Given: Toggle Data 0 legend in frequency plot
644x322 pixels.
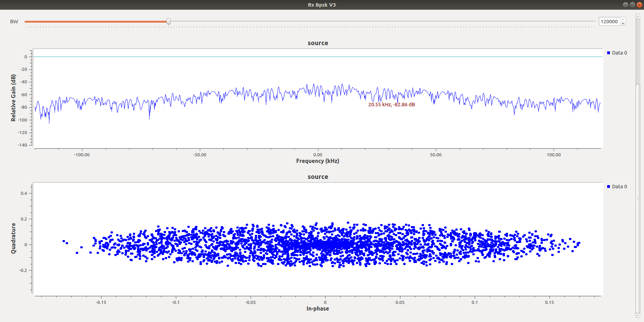Looking at the screenshot, I should click(617, 53).
